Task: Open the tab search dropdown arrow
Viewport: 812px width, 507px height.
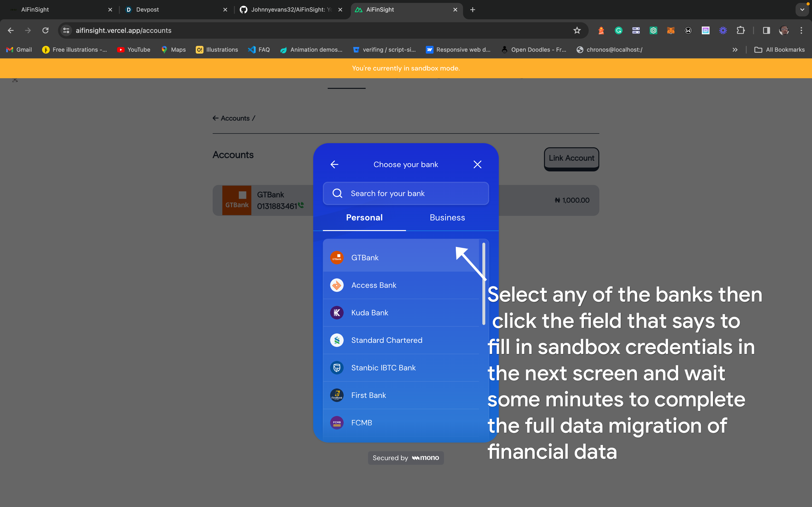Action: pyautogui.click(x=802, y=10)
